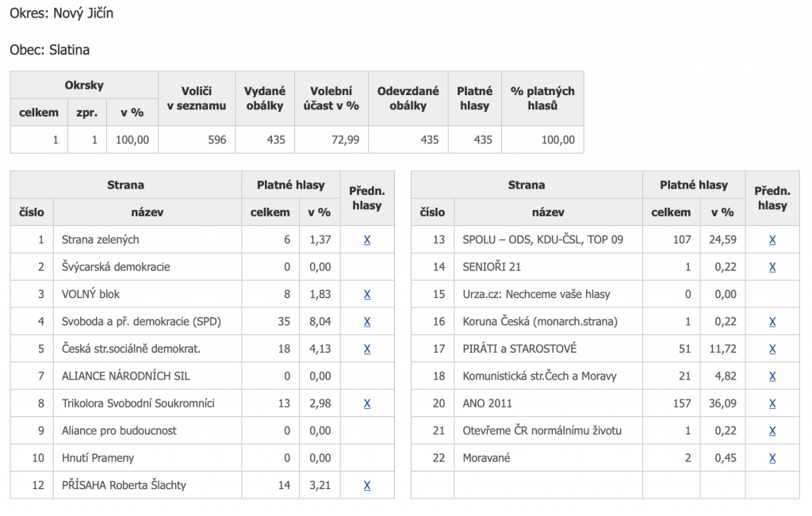Screen dimensions: 812x516
Task: Select the ANO 2011 party name cell
Action: tap(548, 403)
